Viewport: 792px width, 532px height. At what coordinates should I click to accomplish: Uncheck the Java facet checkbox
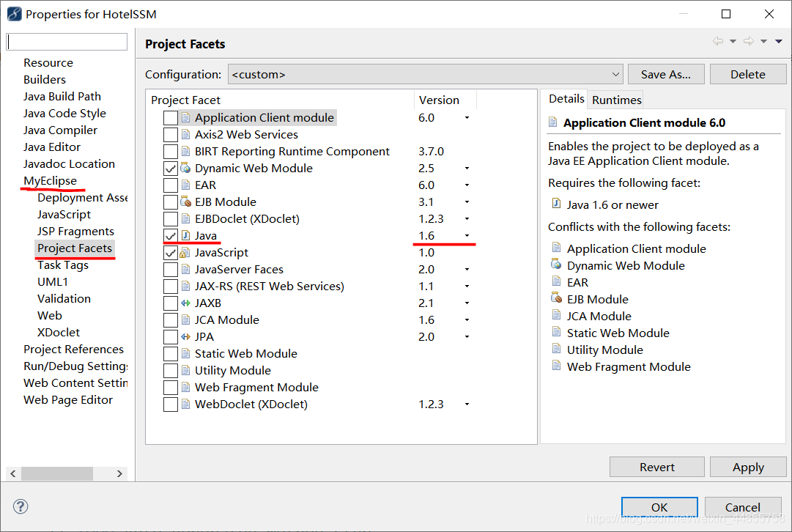pos(170,236)
